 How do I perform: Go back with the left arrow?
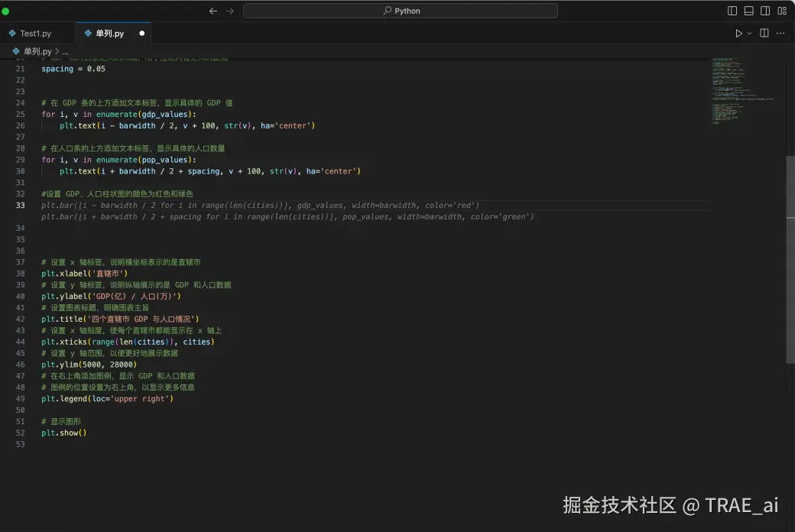click(x=213, y=11)
